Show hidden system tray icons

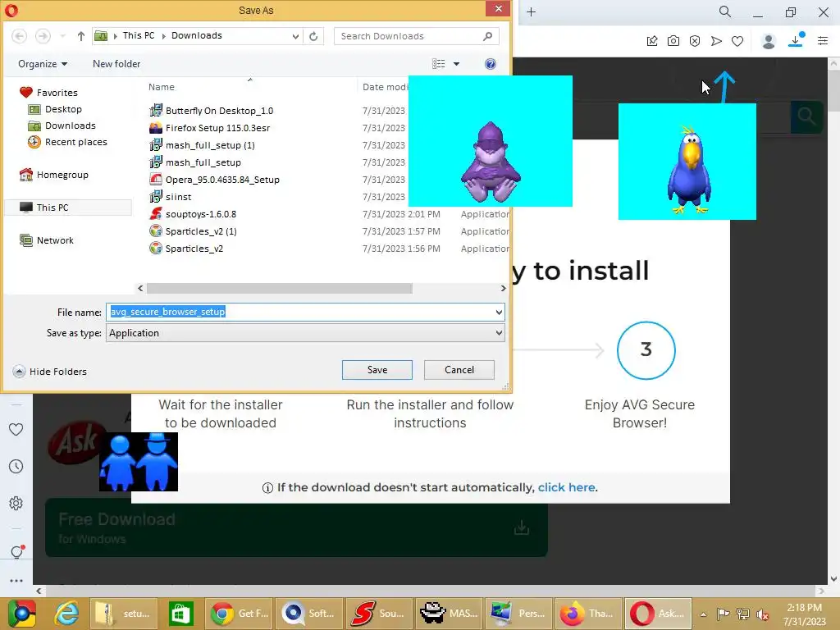tap(703, 614)
